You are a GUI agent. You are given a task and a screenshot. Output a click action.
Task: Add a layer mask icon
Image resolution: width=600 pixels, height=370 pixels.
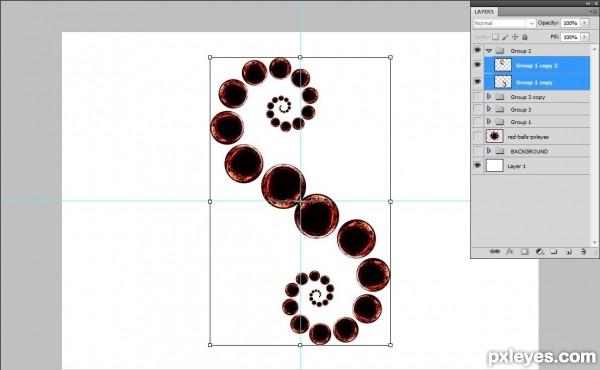pos(525,252)
